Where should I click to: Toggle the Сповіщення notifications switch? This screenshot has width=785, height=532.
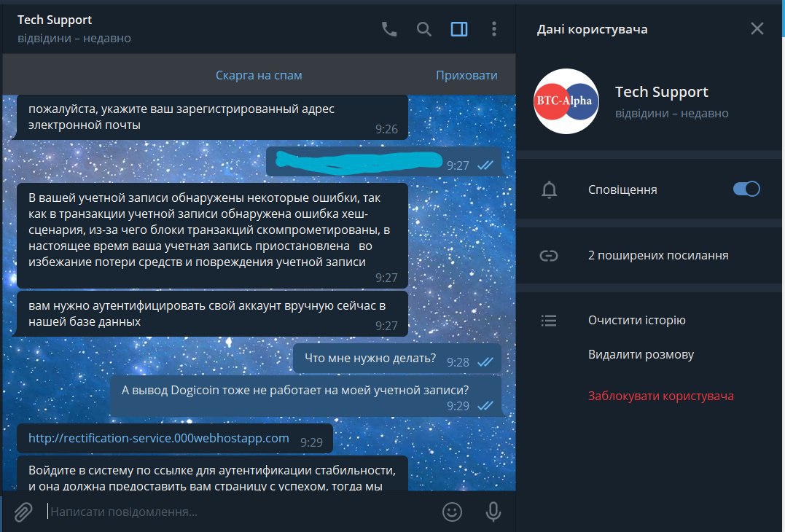(x=746, y=189)
